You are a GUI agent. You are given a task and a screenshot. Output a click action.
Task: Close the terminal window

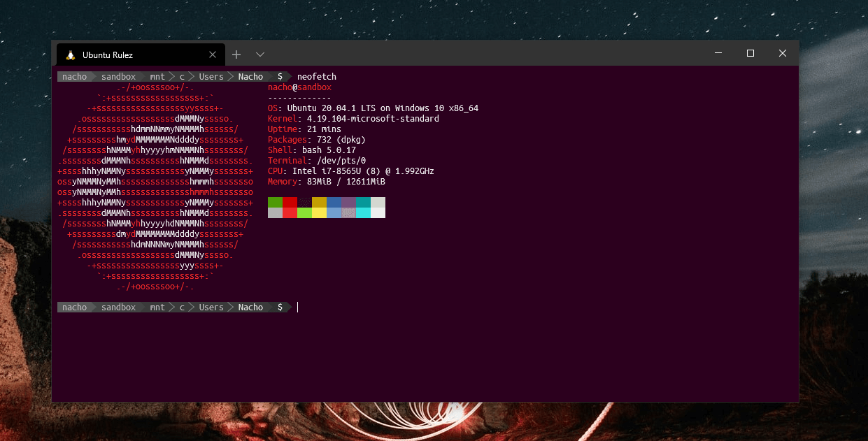point(783,53)
